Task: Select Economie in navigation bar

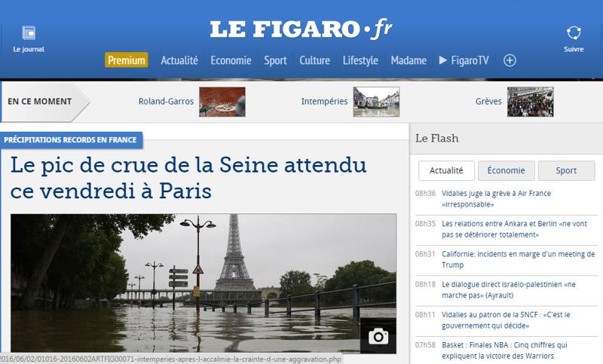Action: tap(231, 60)
